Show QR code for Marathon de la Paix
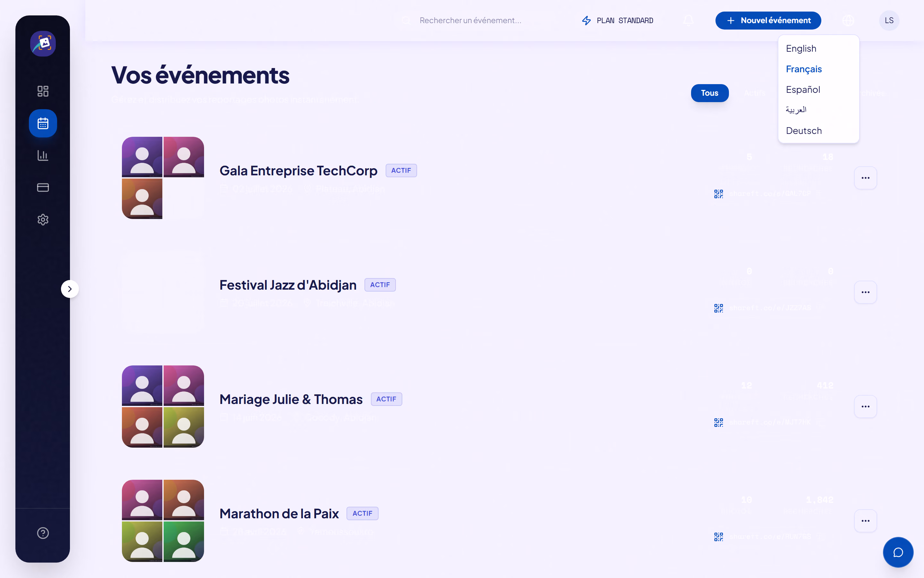The height and width of the screenshot is (578, 924). pyautogui.click(x=719, y=537)
